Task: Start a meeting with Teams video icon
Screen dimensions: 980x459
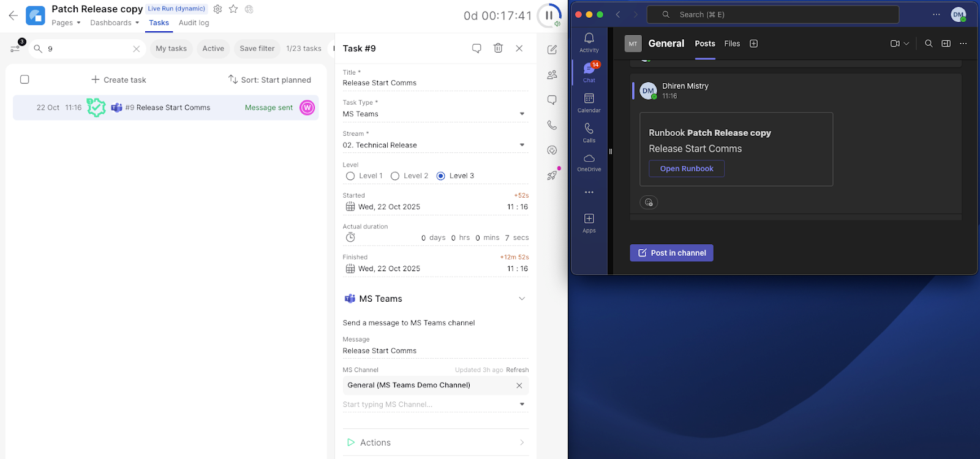Action: click(895, 43)
